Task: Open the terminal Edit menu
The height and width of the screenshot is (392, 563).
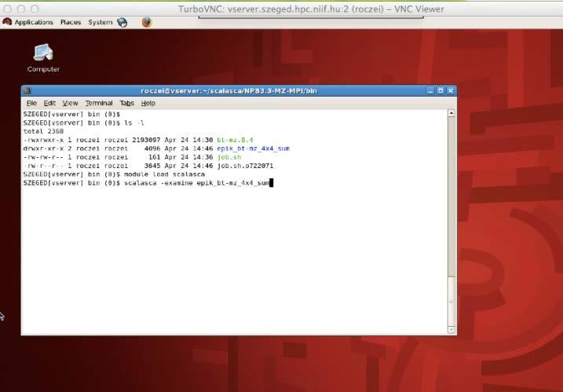Action: click(x=49, y=103)
